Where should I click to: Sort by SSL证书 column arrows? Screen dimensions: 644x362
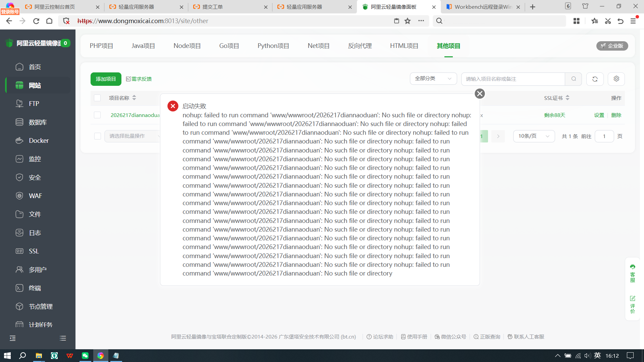pos(568,98)
